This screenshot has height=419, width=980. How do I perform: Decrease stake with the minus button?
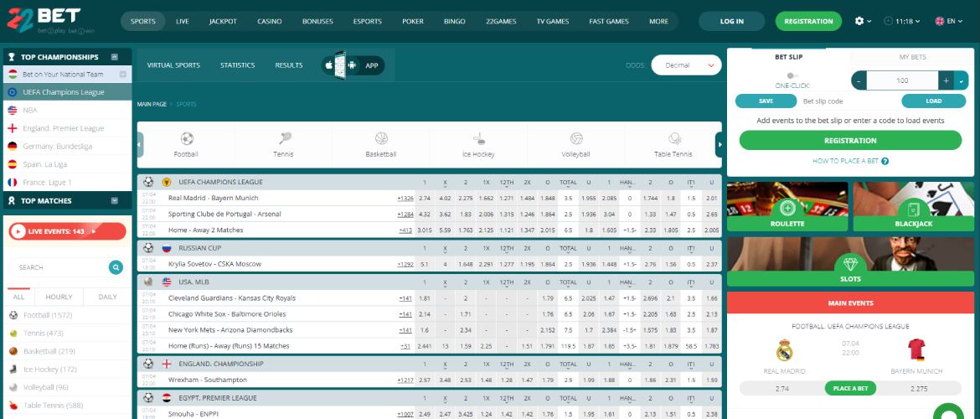(x=859, y=80)
